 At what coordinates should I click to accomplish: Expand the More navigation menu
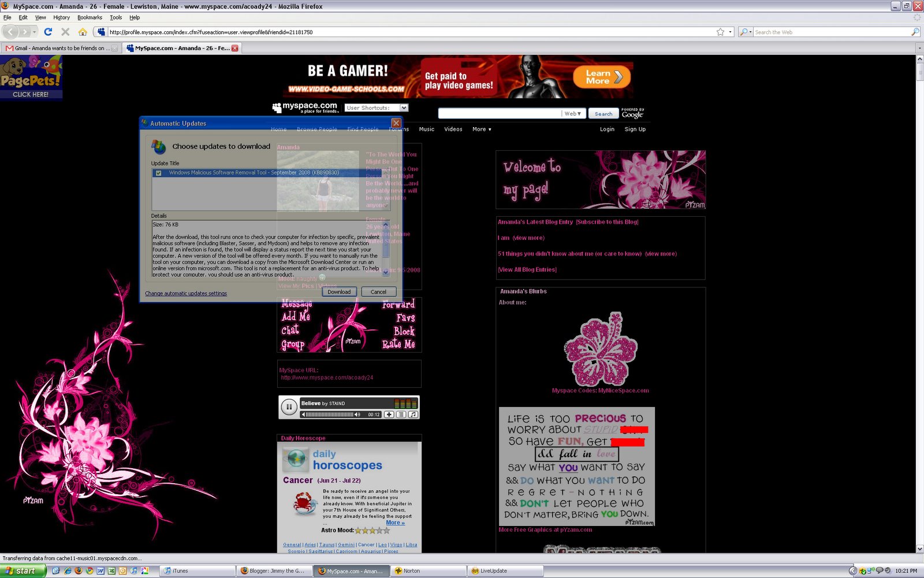(482, 129)
